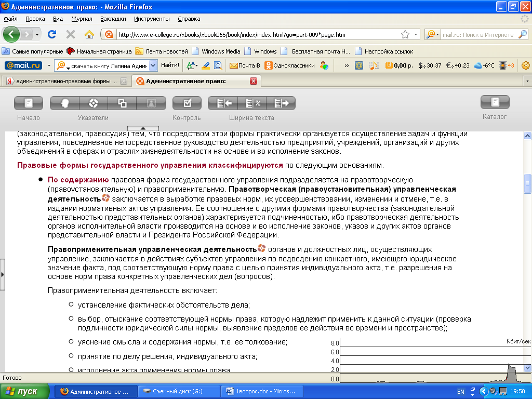
Task: Open the Каталог book icon button
Action: tap(495, 102)
